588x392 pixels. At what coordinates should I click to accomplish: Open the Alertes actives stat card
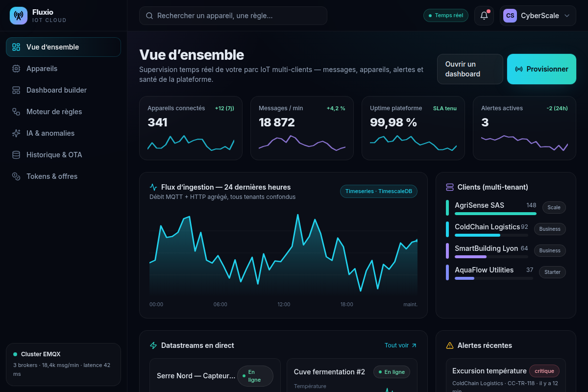tap(524, 128)
